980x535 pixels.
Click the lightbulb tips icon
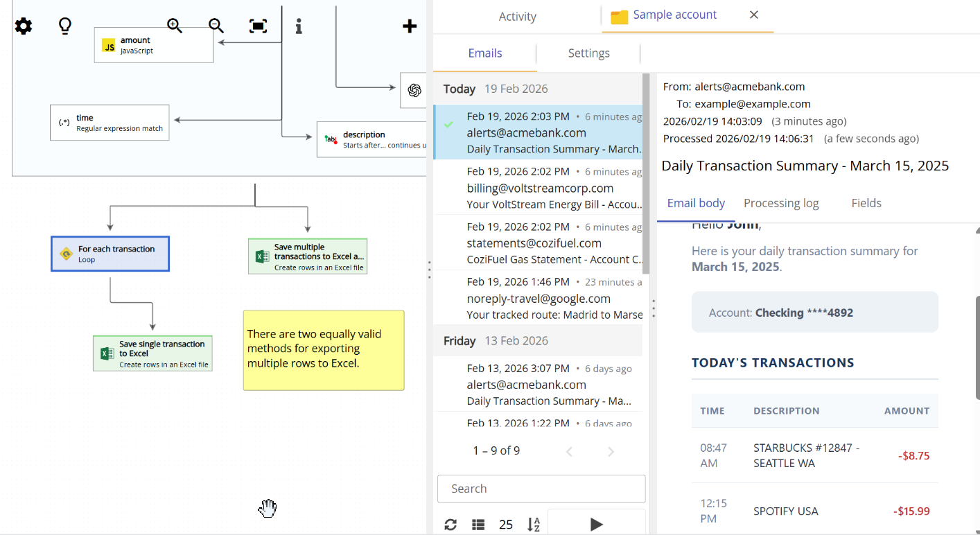[x=64, y=26]
